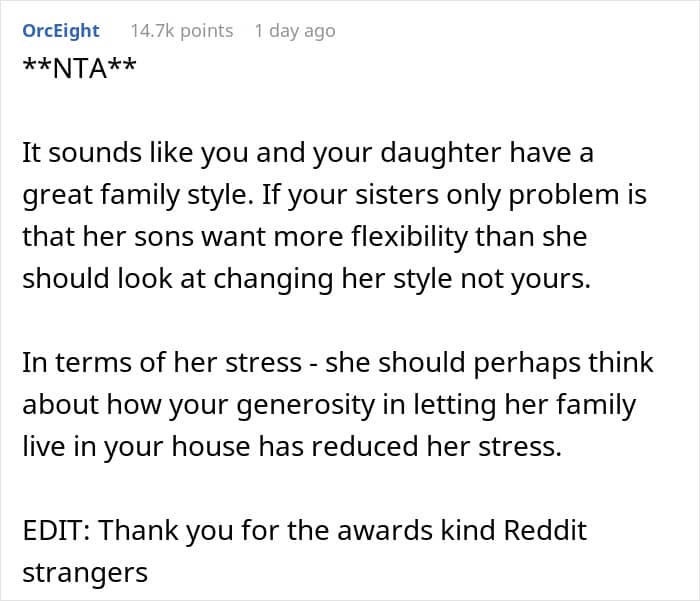Click the line "should look at changing her style"
This screenshot has width=700, height=601.
point(306,279)
